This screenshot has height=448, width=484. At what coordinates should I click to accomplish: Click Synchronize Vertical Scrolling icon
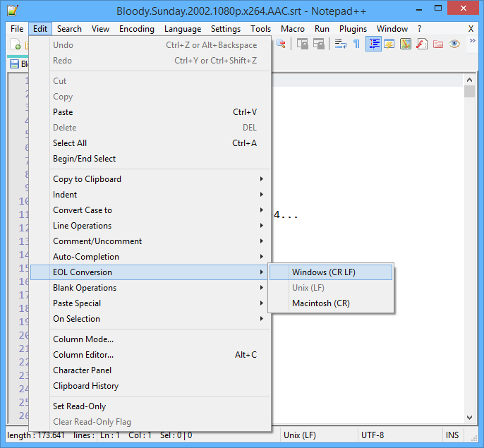coord(302,44)
